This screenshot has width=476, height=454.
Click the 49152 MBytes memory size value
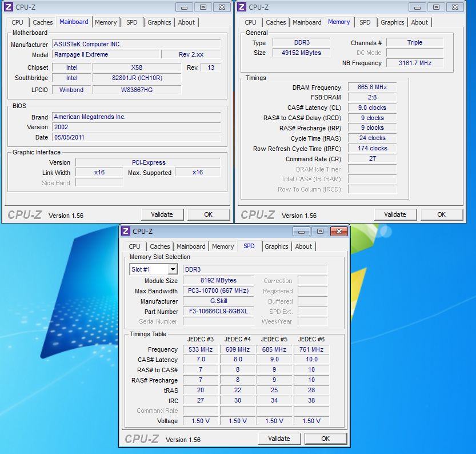[x=301, y=53]
